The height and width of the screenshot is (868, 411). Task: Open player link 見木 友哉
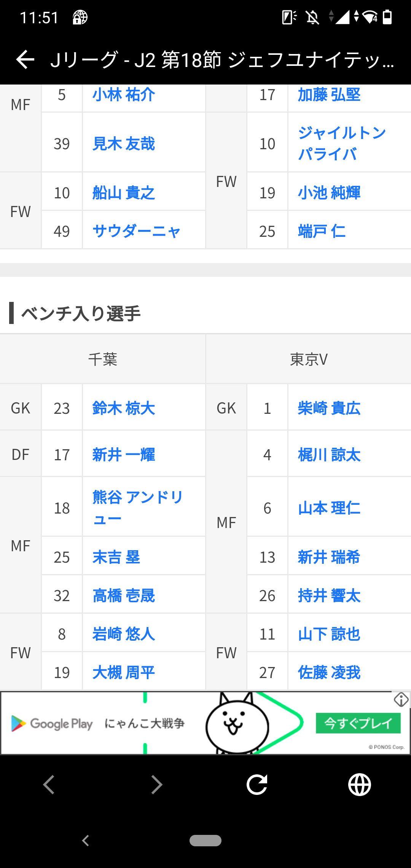click(x=124, y=144)
